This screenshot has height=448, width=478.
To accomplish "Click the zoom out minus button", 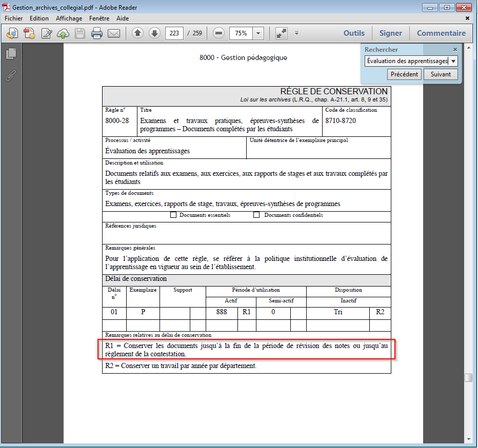I will [219, 33].
